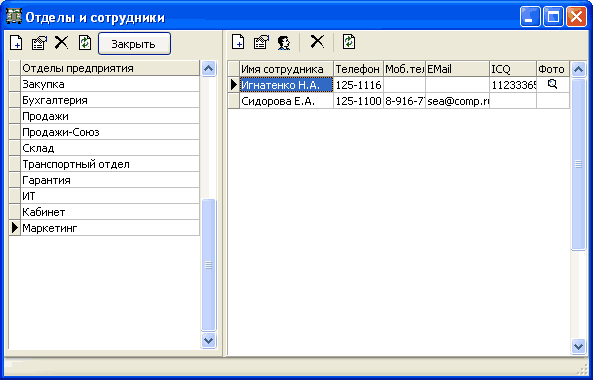
Task: Delete employee with the right X icon
Action: tap(317, 42)
